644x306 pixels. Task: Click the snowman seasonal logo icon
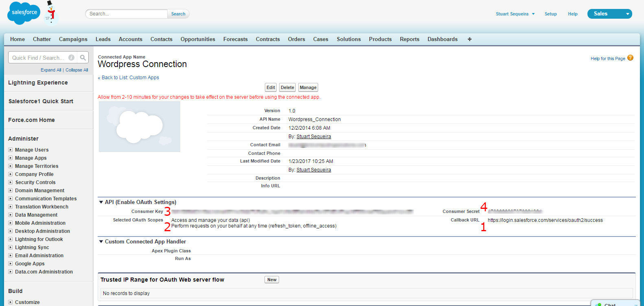[x=51, y=12]
